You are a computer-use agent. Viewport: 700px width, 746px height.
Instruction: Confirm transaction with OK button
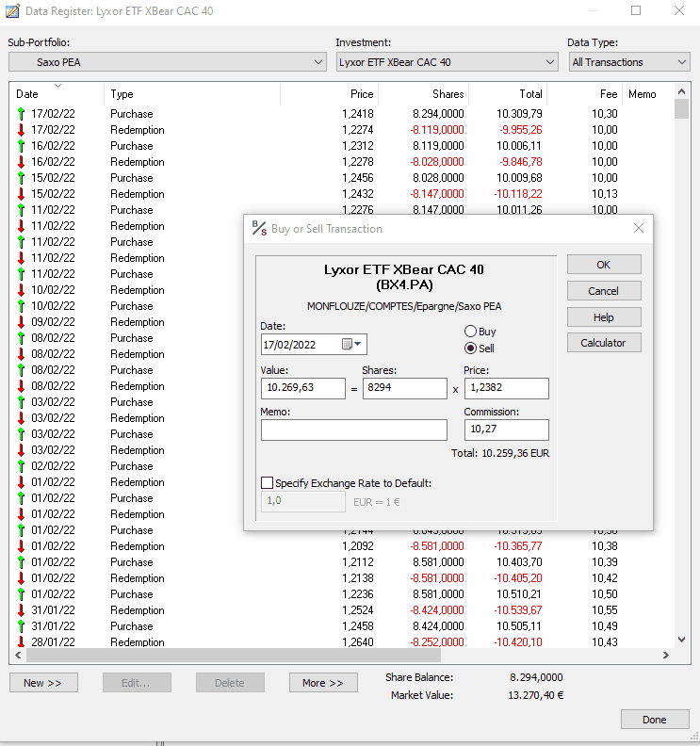pyautogui.click(x=604, y=265)
